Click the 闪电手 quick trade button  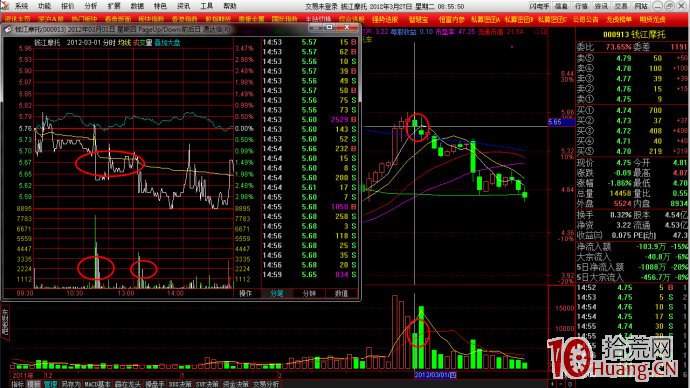point(539,6)
